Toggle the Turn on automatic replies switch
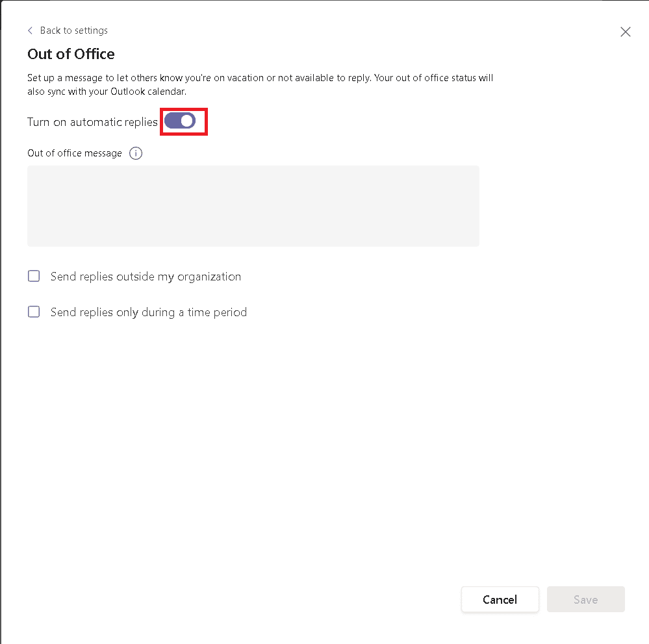Image resolution: width=649 pixels, height=644 pixels. pyautogui.click(x=180, y=121)
